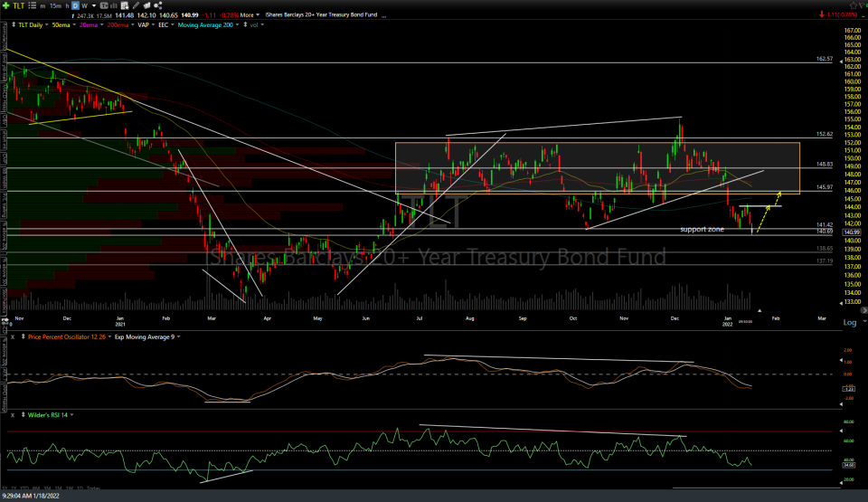This screenshot has height=502, width=868.
Task: Open the EEC indicator dropdown
Action: tap(172, 25)
